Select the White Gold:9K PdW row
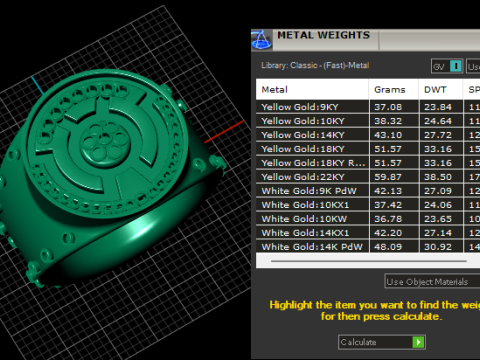This screenshot has height=360, width=480. [368, 191]
